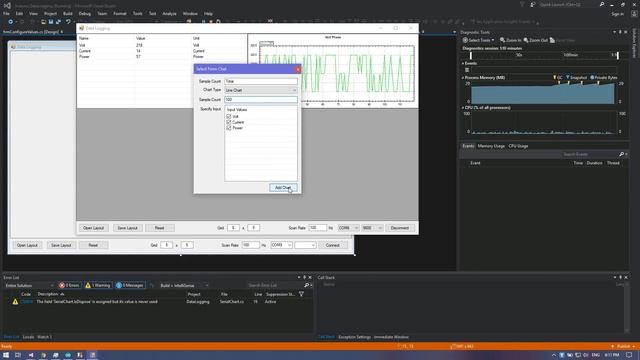The height and width of the screenshot is (360, 640).
Task: Open the Help menu
Action: [x=208, y=13]
